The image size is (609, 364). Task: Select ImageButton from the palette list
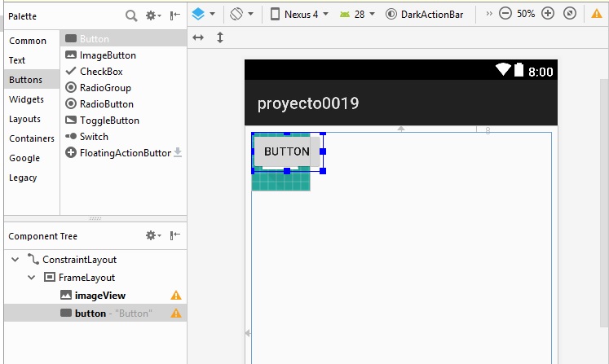point(108,55)
